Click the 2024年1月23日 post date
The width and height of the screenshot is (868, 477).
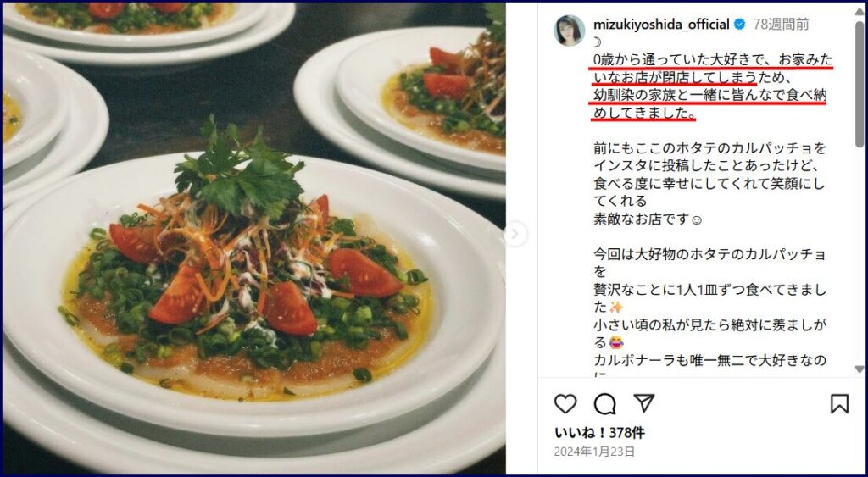click(594, 452)
